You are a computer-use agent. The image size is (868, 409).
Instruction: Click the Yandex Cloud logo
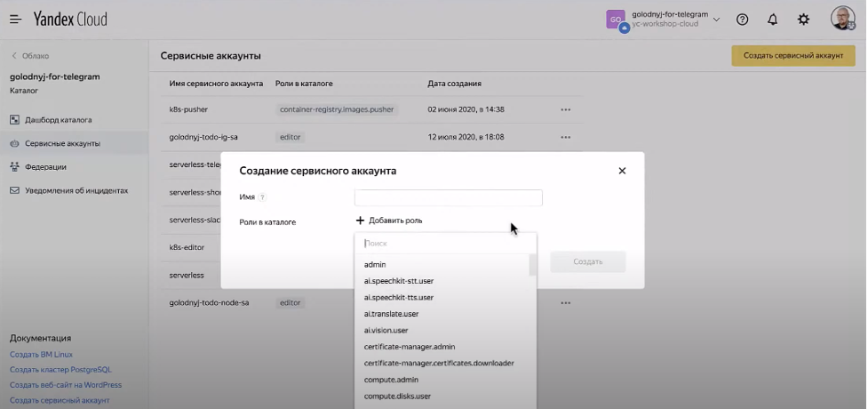[70, 20]
